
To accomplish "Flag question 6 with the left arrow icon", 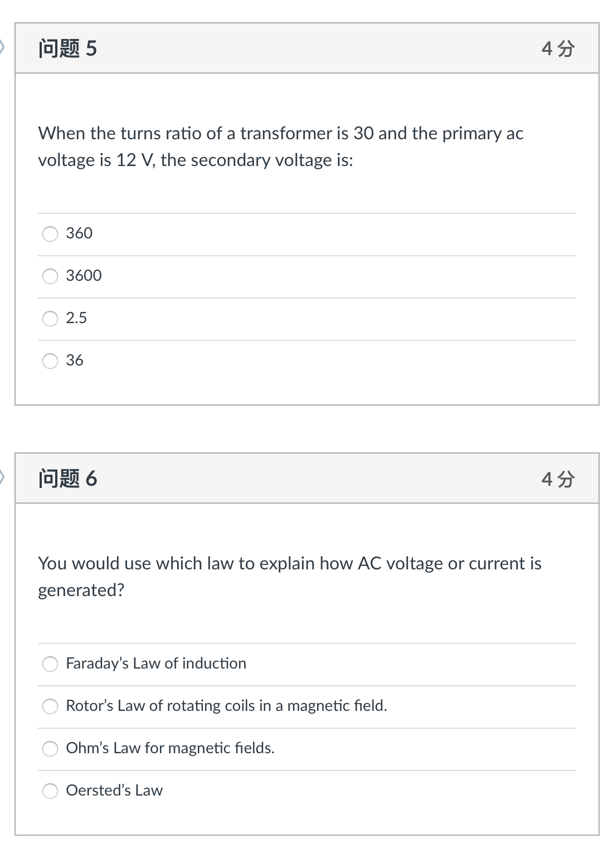I will (2, 477).
